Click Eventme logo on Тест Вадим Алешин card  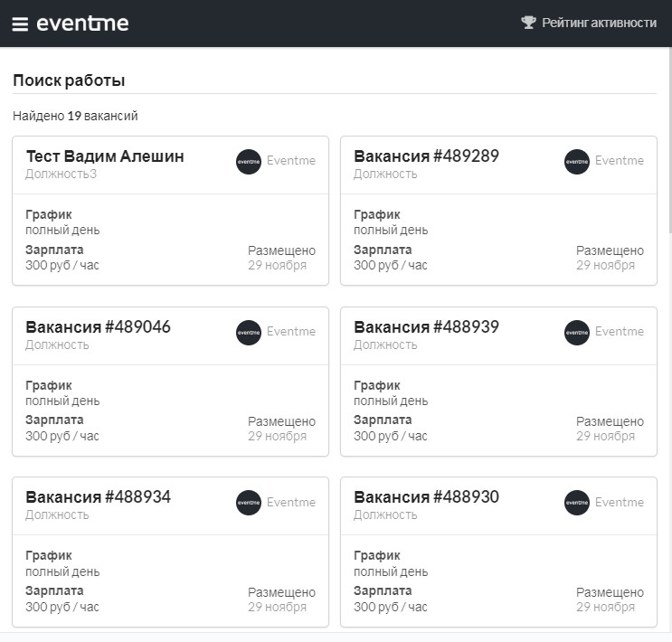click(249, 162)
